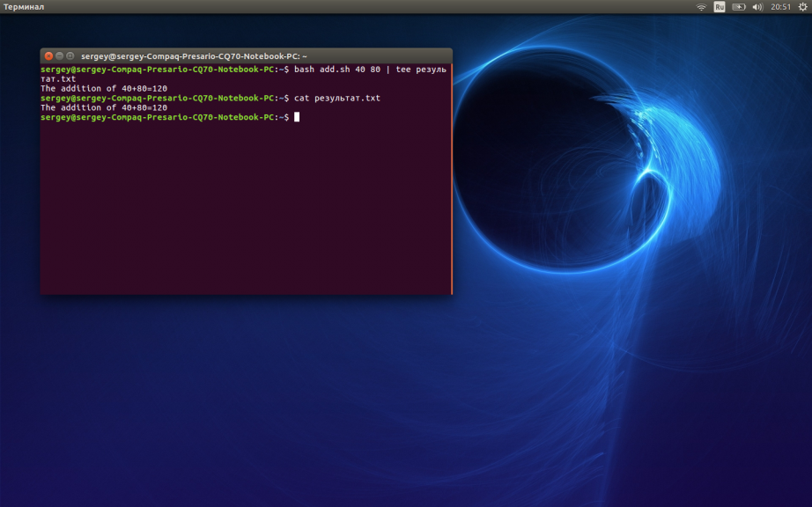Click the output line right after cat command

click(103, 107)
